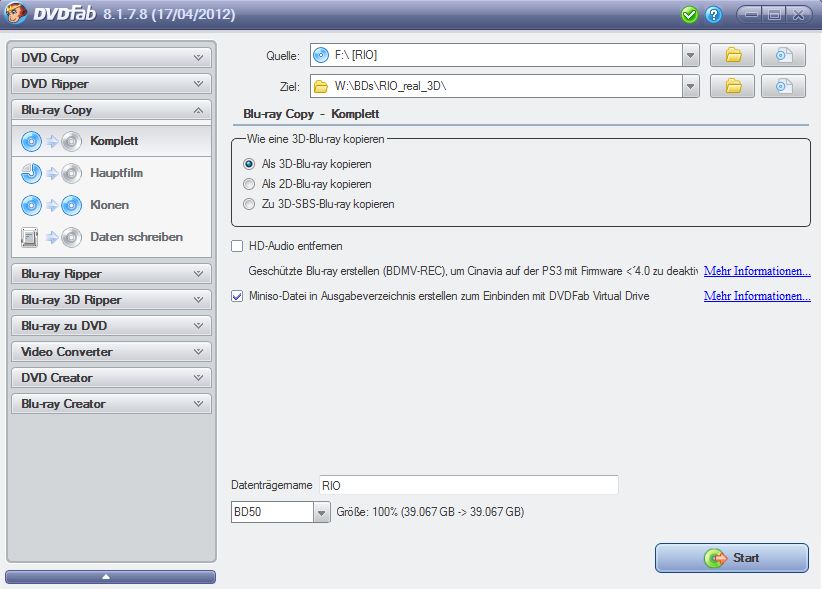Click the Komplett disc copy icon

pyautogui.click(x=51, y=141)
